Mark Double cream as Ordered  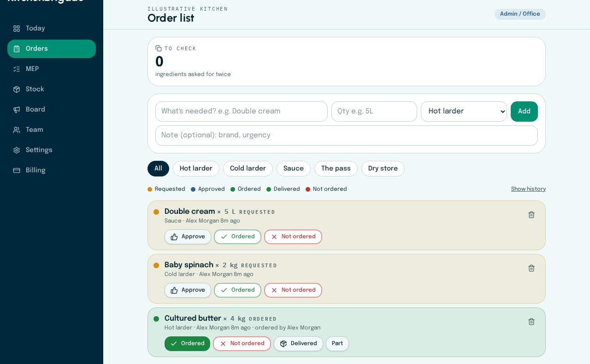point(237,237)
